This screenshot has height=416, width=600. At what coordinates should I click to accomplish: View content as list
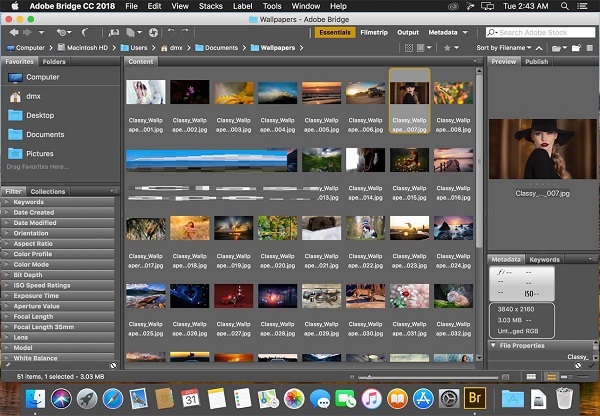coord(584,377)
